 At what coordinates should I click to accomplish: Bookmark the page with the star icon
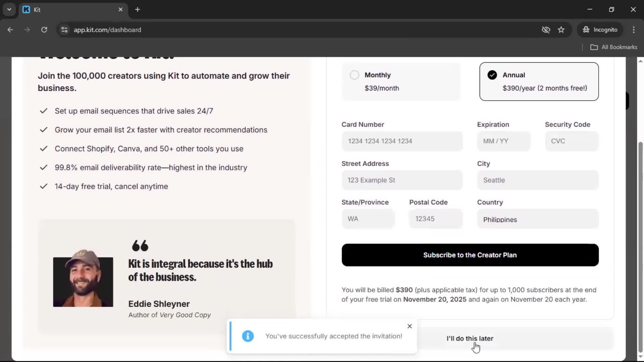click(561, 29)
